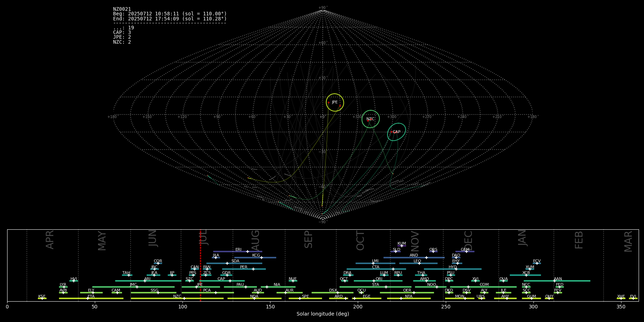
Task: Click the URS shower label in the timeline
Action: click(481, 297)
